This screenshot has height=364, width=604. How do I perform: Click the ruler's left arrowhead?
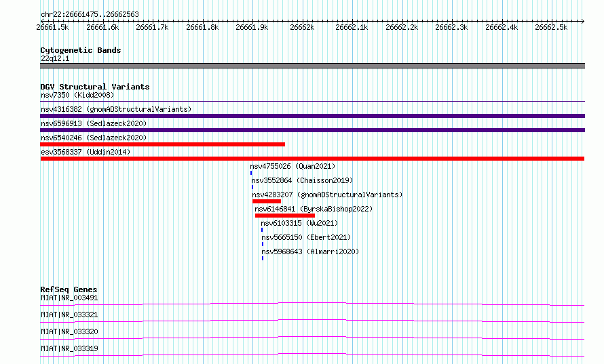(42, 22)
